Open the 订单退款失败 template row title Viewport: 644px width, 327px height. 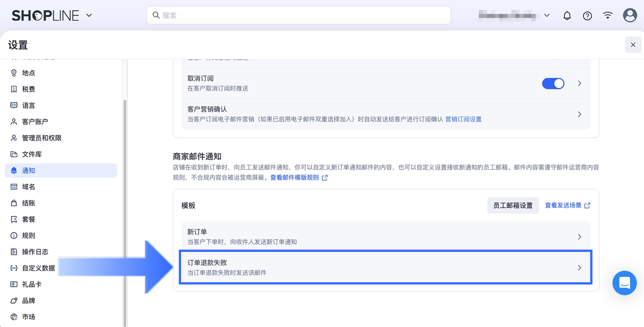pyautogui.click(x=207, y=263)
